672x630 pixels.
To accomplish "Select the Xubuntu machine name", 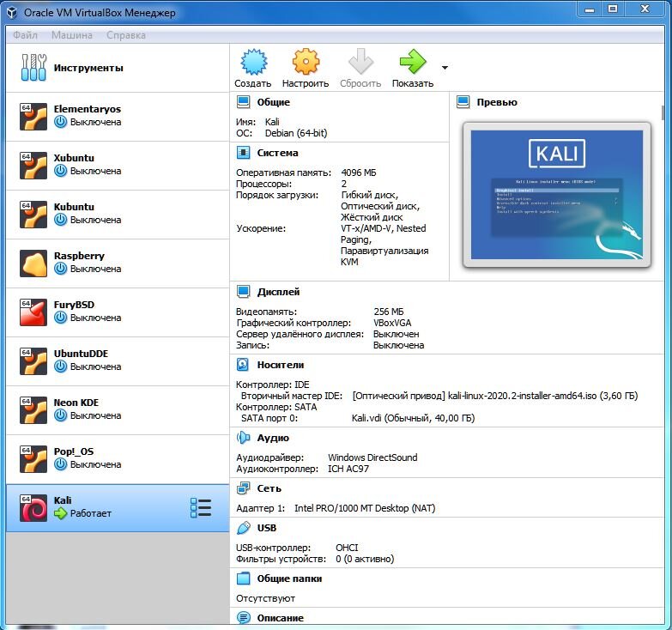I will click(74, 158).
